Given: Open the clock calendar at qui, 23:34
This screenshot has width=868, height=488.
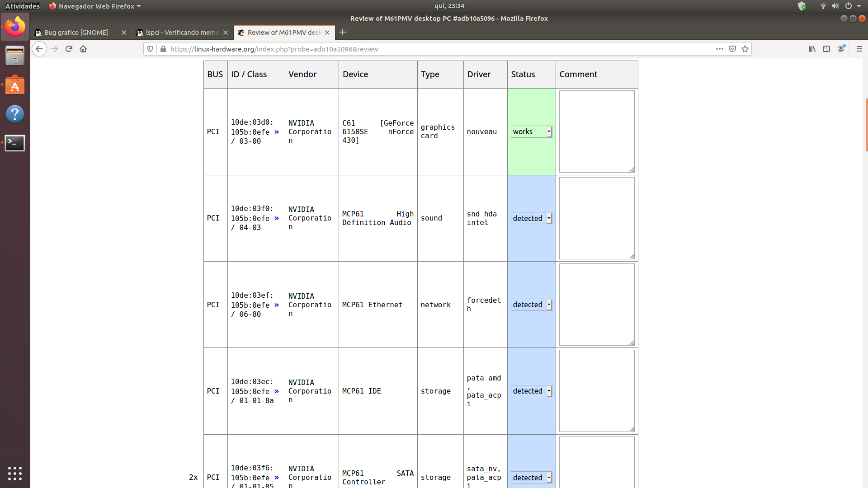Looking at the screenshot, I should tap(449, 6).
